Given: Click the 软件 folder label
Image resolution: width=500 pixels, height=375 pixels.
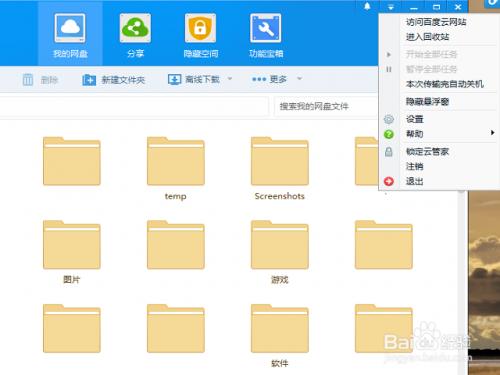Looking at the screenshot, I should (280, 363).
